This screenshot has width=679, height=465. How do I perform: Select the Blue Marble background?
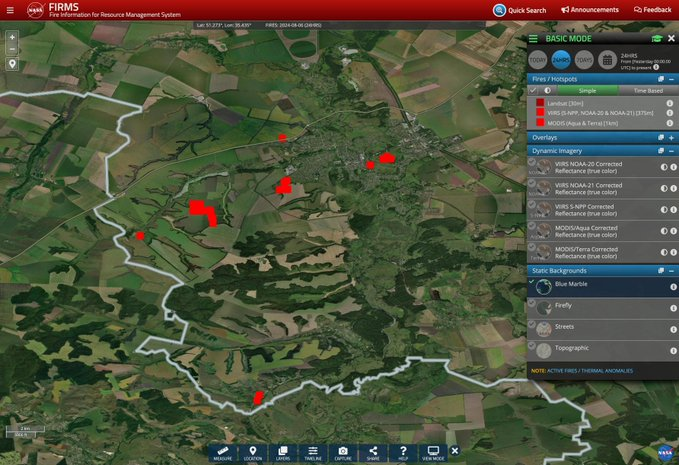(602, 287)
